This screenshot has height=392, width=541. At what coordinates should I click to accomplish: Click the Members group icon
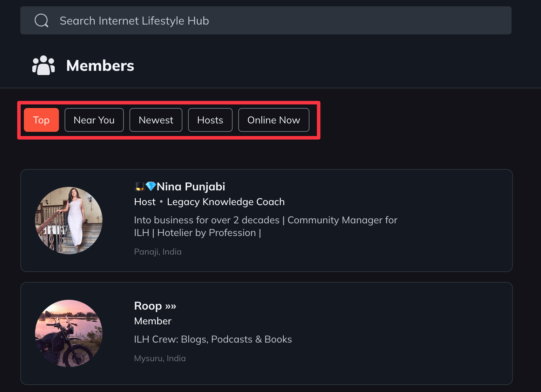[x=43, y=65]
